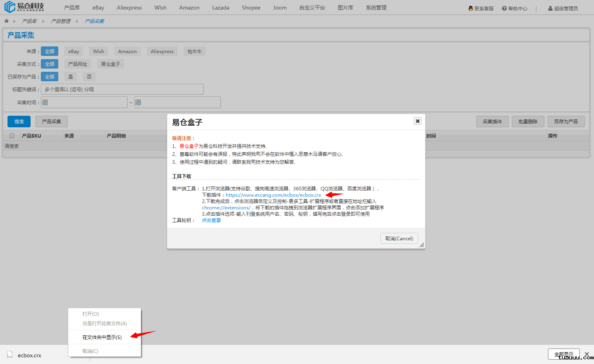Open 超级管理员 user menu
594x364 pixels.
[563, 8]
